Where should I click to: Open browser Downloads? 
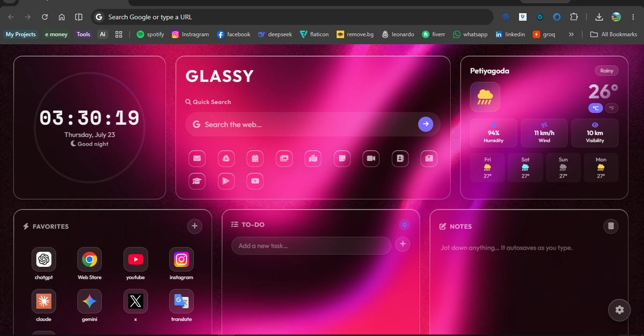tap(599, 17)
